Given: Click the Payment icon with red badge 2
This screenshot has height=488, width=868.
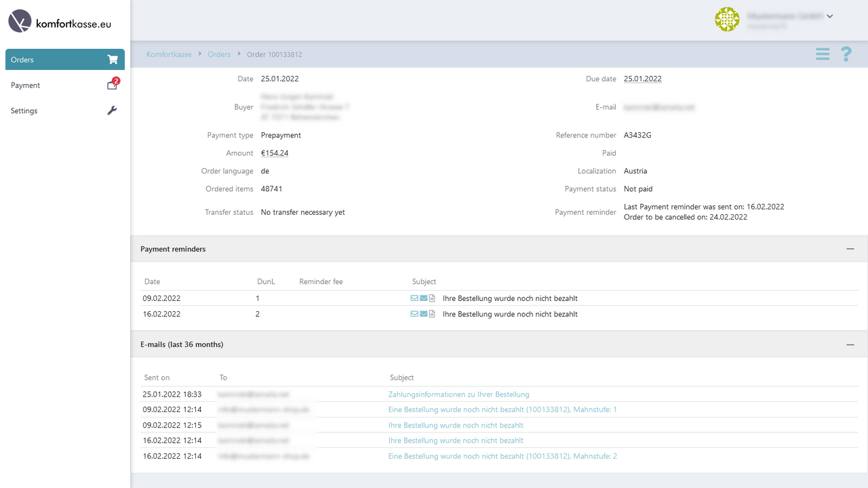Looking at the screenshot, I should [x=112, y=85].
